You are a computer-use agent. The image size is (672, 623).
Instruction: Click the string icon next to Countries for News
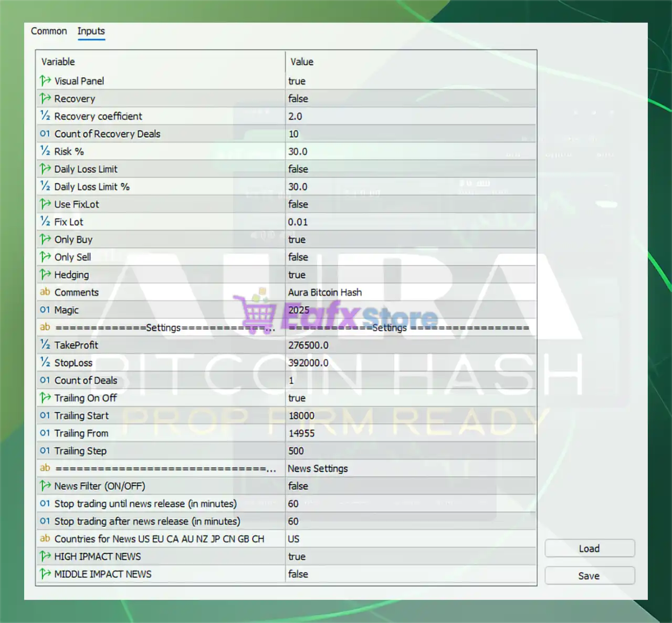(x=45, y=539)
